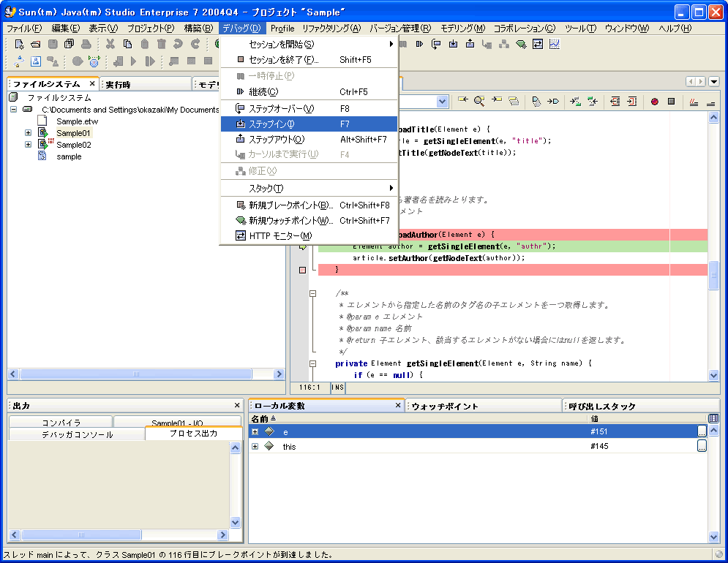
Task: Open the editor combo box dropdown
Action: tap(442, 101)
